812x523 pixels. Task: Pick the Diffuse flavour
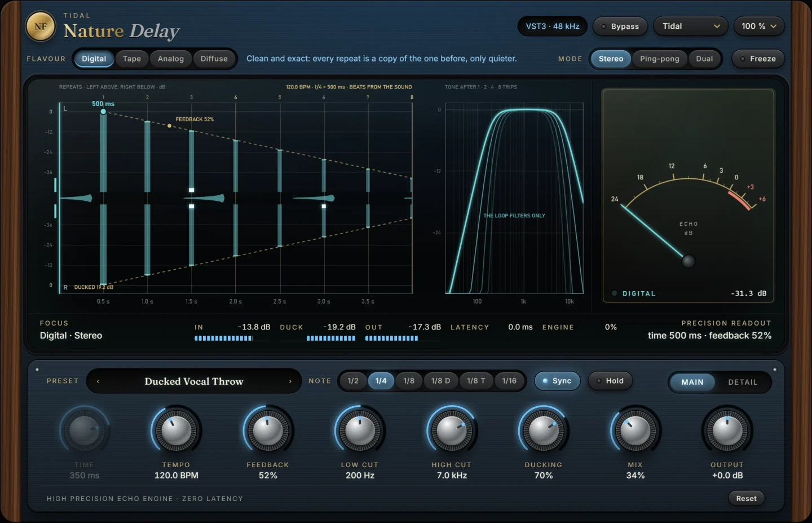pyautogui.click(x=214, y=59)
